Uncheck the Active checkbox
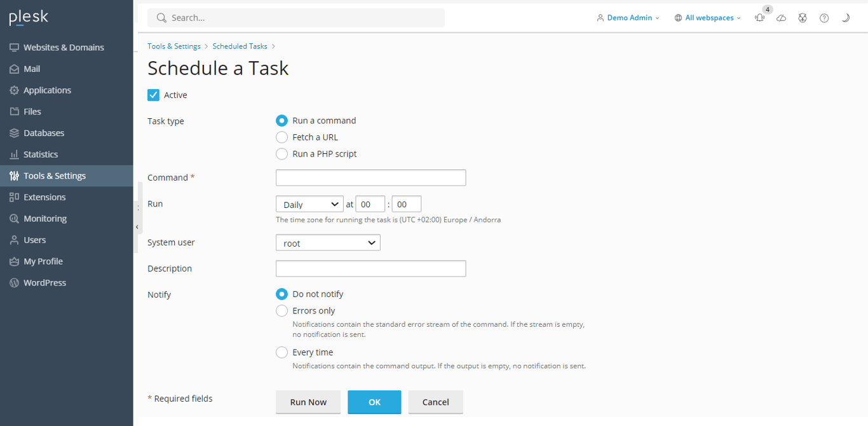The width and height of the screenshot is (868, 426). pyautogui.click(x=153, y=94)
